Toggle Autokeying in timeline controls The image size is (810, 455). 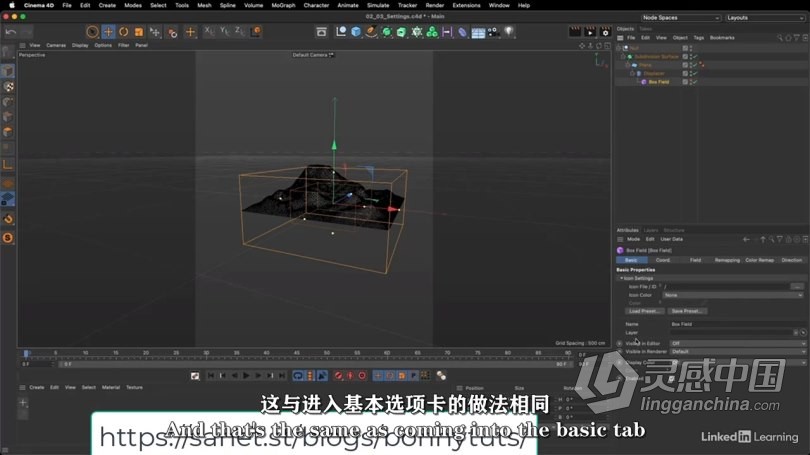point(350,375)
